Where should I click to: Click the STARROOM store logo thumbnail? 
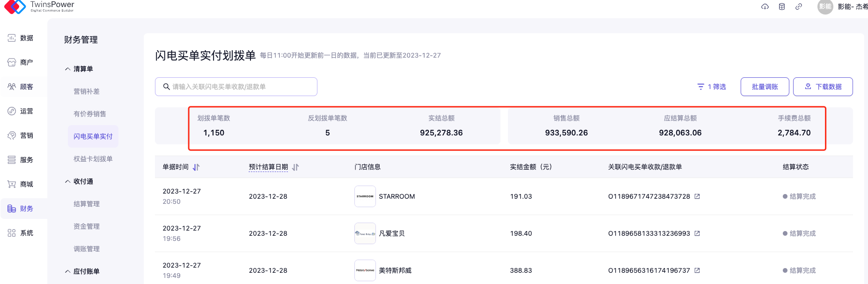click(365, 196)
